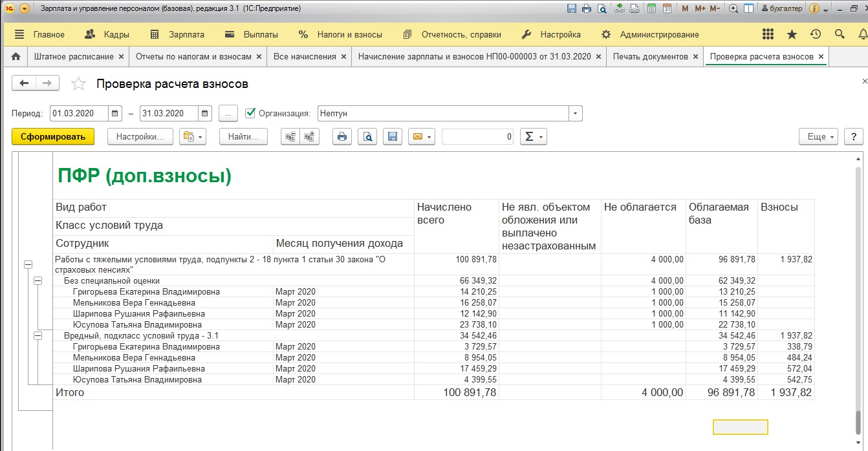The width and height of the screenshot is (868, 451).
Task: Close the Штатное расписание tab
Action: (x=121, y=57)
